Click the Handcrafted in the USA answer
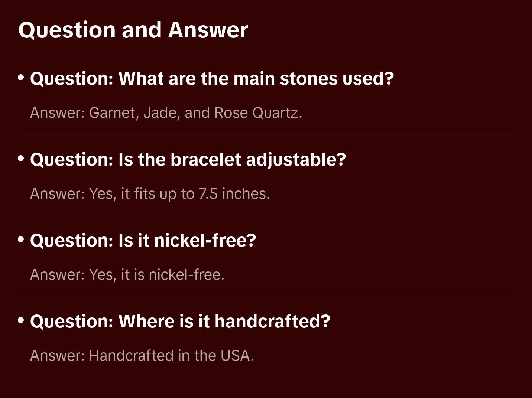Viewport: 532px width, 398px height. pyautogui.click(x=142, y=356)
